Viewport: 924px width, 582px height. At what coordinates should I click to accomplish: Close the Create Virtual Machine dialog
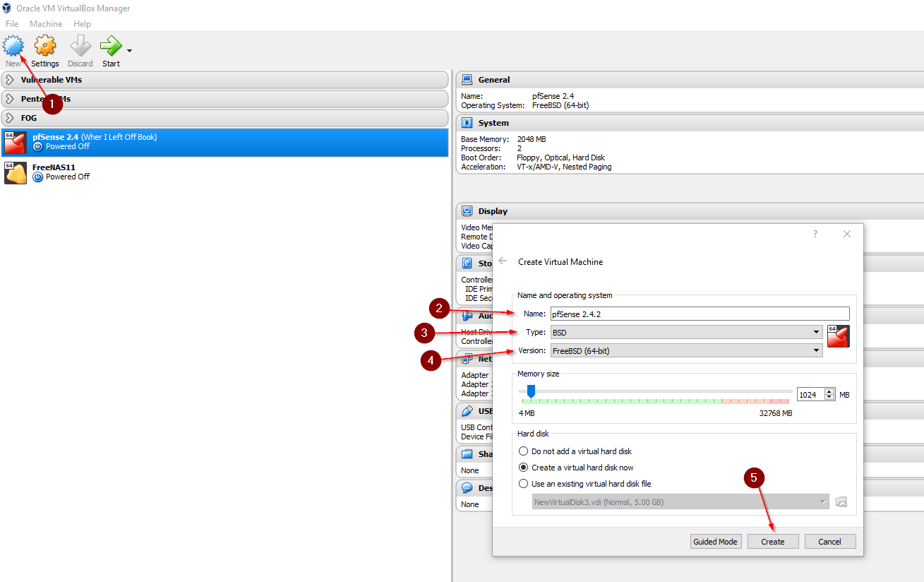tap(847, 234)
